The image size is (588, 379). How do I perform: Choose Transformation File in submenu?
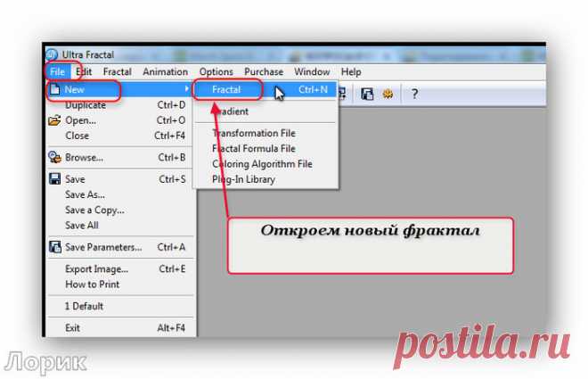pyautogui.click(x=253, y=133)
